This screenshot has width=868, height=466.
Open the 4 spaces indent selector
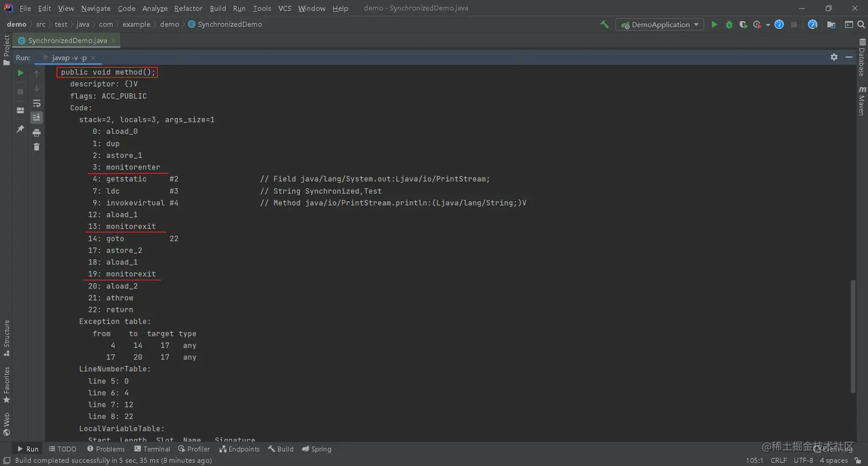[x=834, y=460]
